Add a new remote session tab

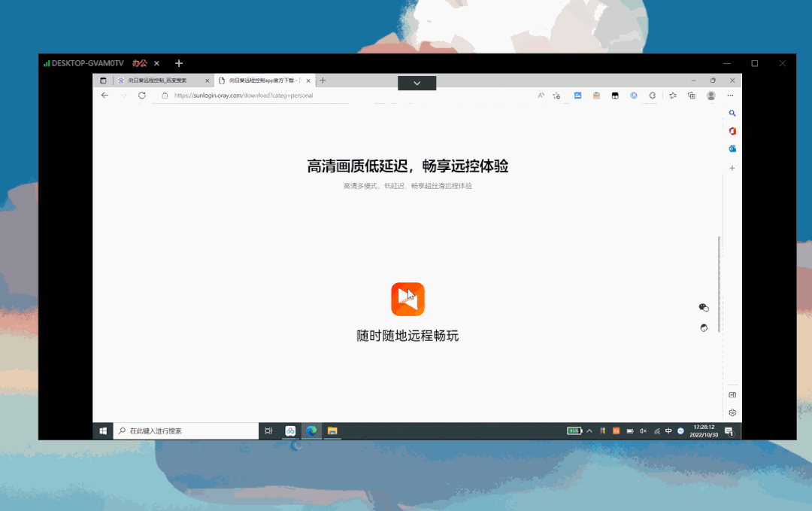(179, 63)
